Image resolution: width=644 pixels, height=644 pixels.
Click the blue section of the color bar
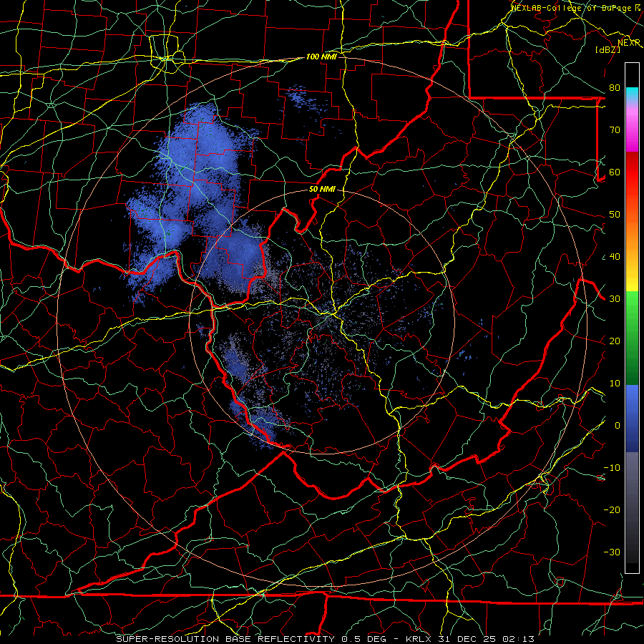632,418
